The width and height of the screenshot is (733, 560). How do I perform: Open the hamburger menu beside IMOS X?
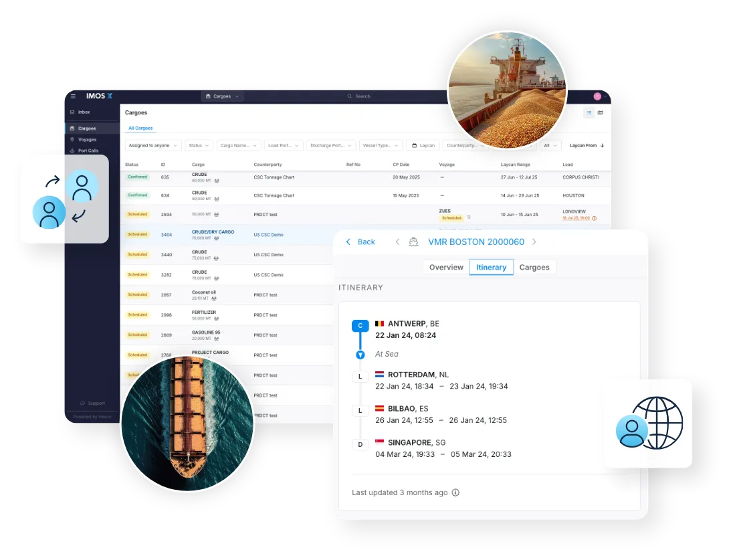pyautogui.click(x=74, y=96)
